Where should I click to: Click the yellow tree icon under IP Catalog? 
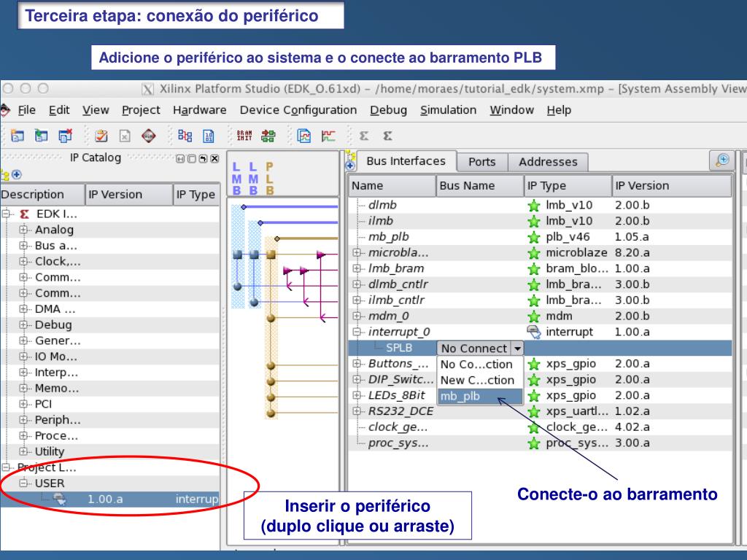5,175
